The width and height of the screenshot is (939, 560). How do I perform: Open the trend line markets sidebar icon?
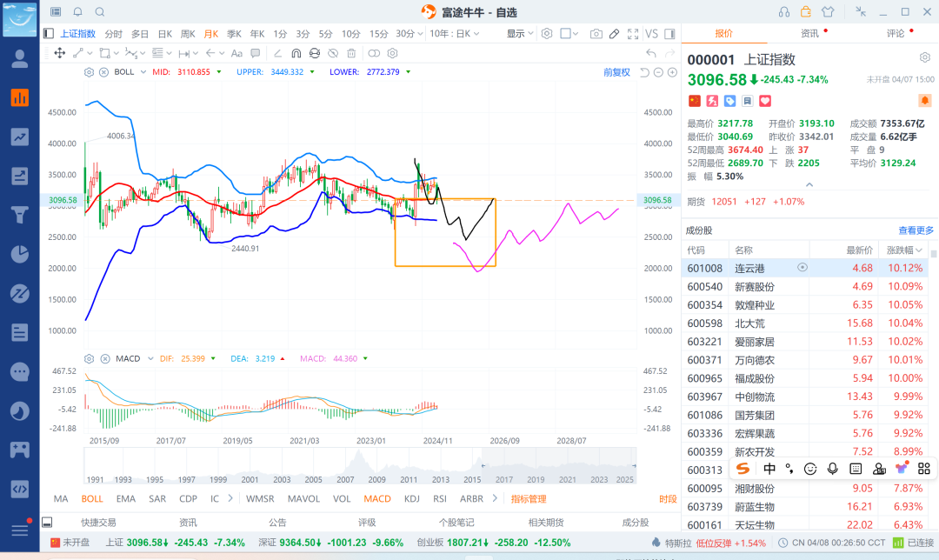pyautogui.click(x=20, y=137)
